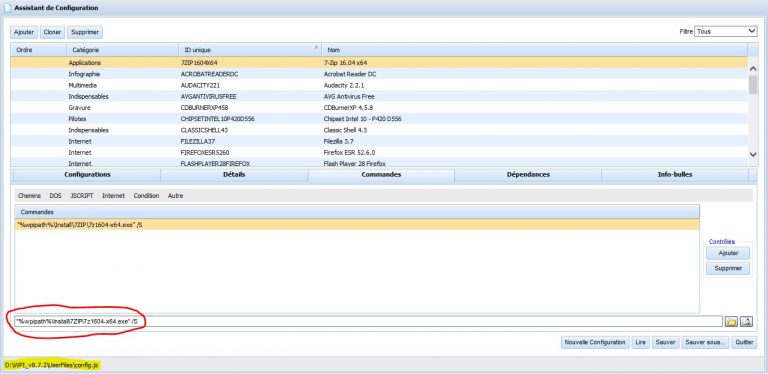Switch to the Commandes tab
The height and width of the screenshot is (374, 768).
pos(381,175)
